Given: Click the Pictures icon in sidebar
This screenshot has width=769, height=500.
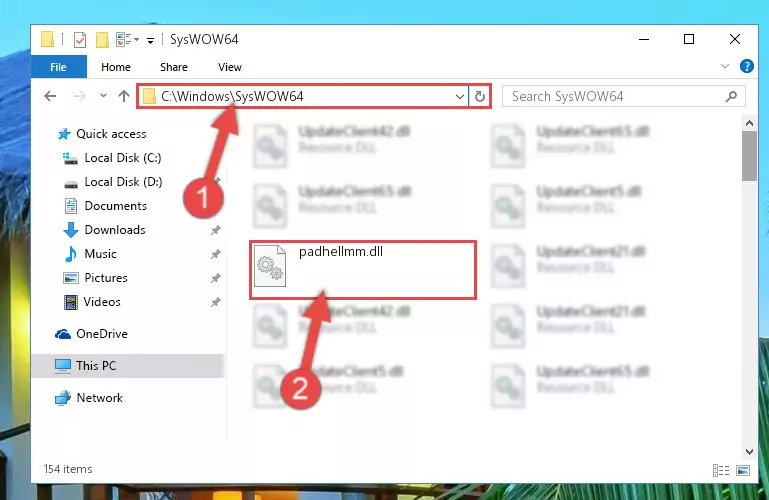Looking at the screenshot, I should click(x=71, y=278).
